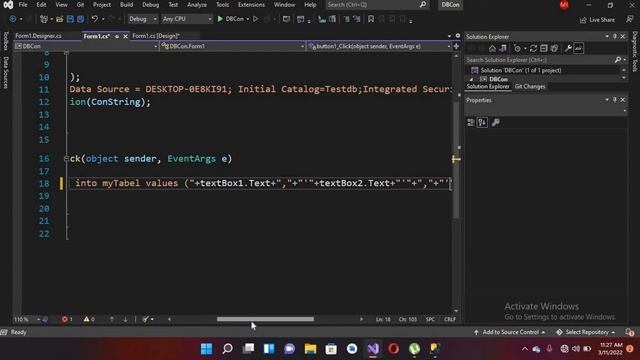
Task: Click Collapse All icon in Solution Explorer
Action: coord(543,49)
